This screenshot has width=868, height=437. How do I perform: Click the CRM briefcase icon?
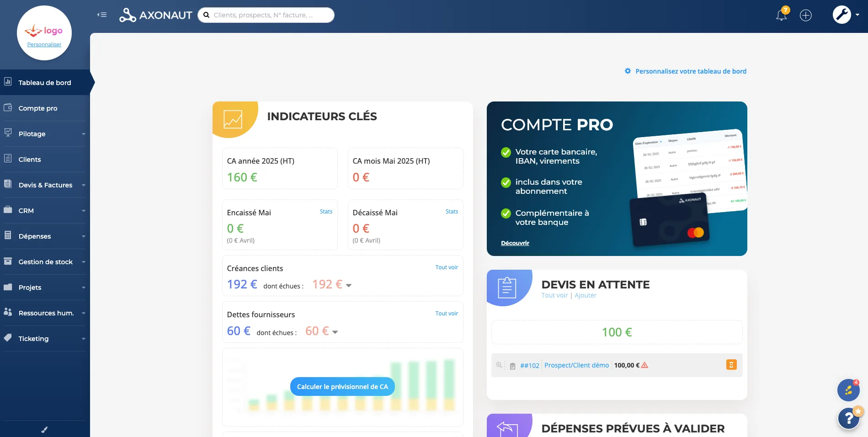click(8, 210)
